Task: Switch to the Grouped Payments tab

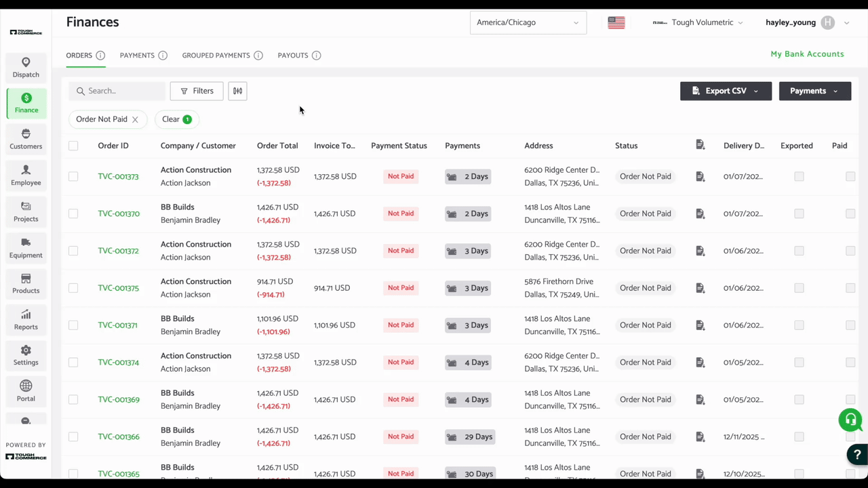Action: 216,55
